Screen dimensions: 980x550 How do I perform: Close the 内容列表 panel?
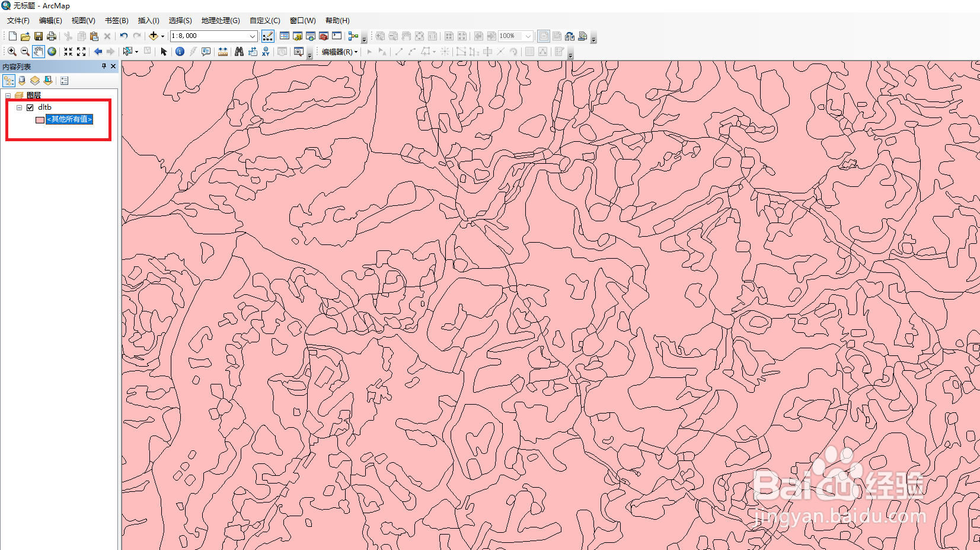pyautogui.click(x=113, y=66)
